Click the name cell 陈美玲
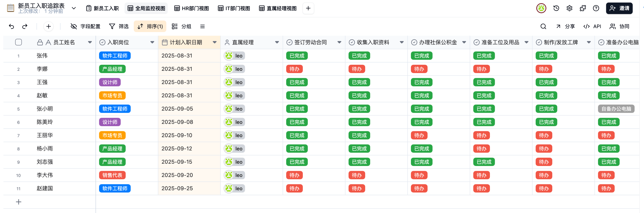644x213 pixels. click(x=45, y=122)
